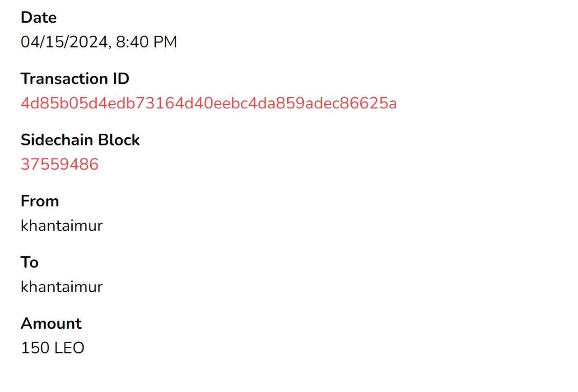Click the Transaction ID heading
578x392 pixels.
75,79
